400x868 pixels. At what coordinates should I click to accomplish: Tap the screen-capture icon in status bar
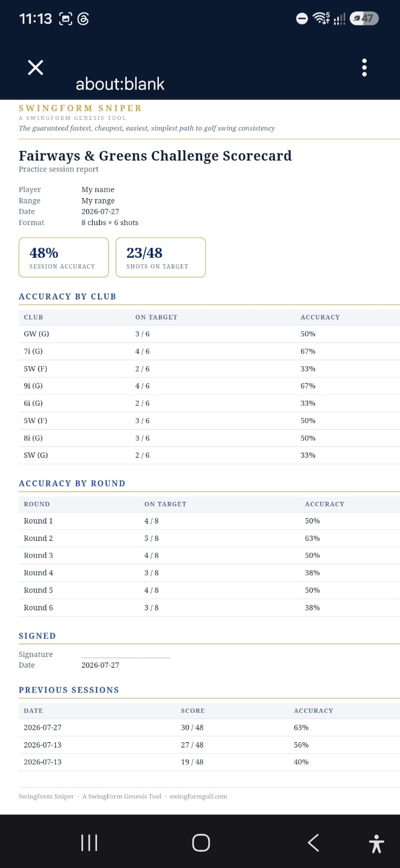pos(65,19)
